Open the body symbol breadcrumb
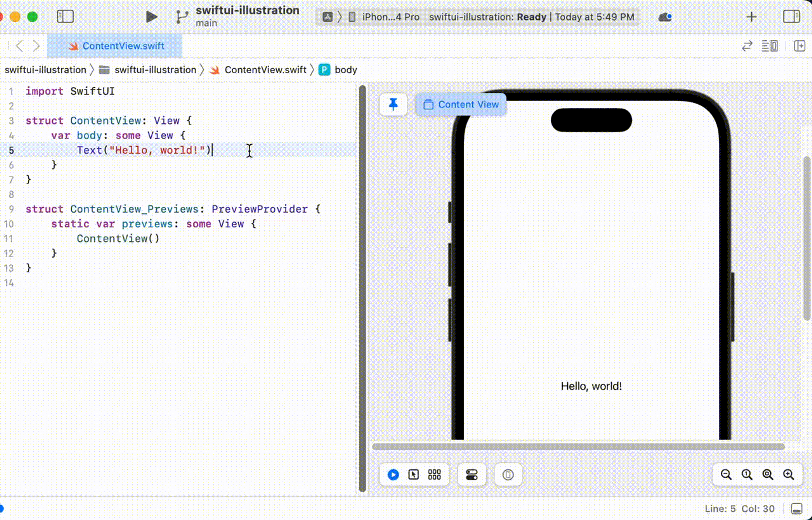 pyautogui.click(x=338, y=70)
